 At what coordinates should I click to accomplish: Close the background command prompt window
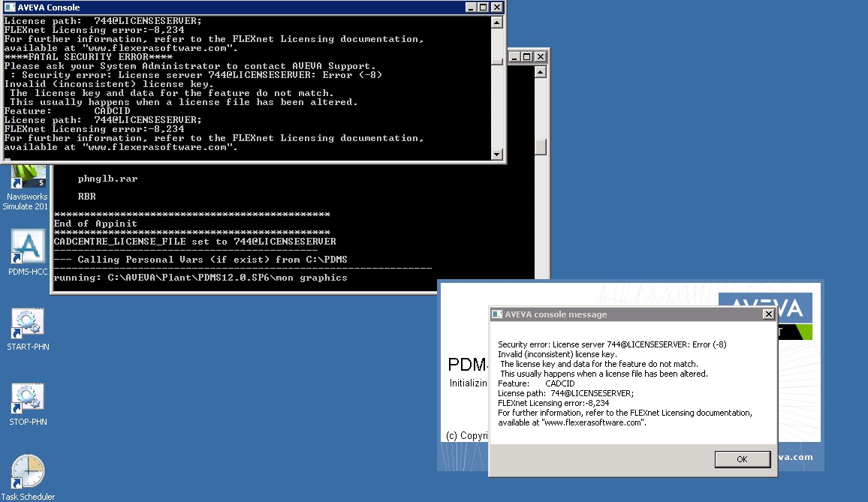click(x=541, y=56)
